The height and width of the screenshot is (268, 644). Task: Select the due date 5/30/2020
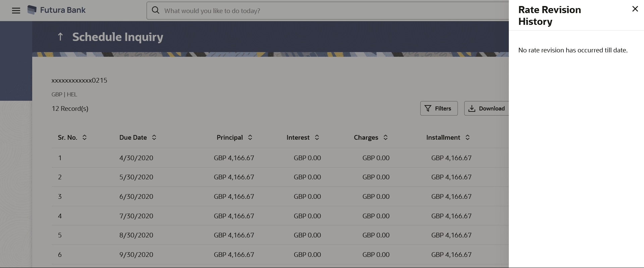point(136,177)
